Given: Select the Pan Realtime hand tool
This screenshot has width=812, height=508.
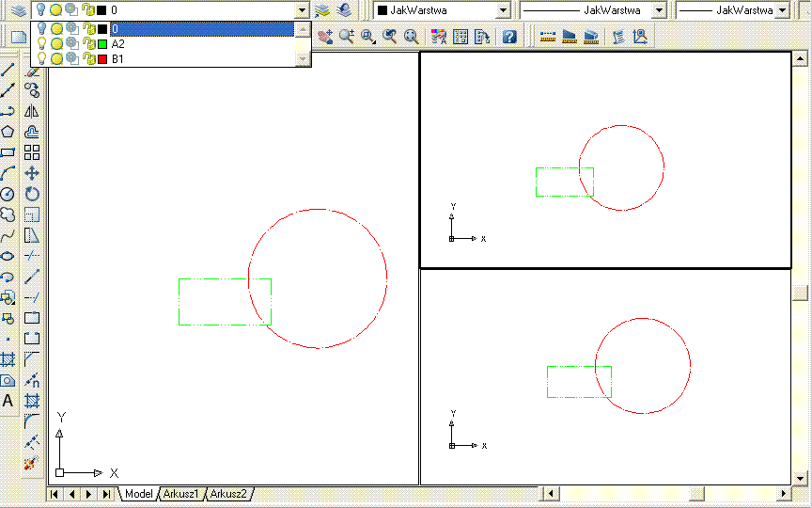Looking at the screenshot, I should [x=325, y=37].
